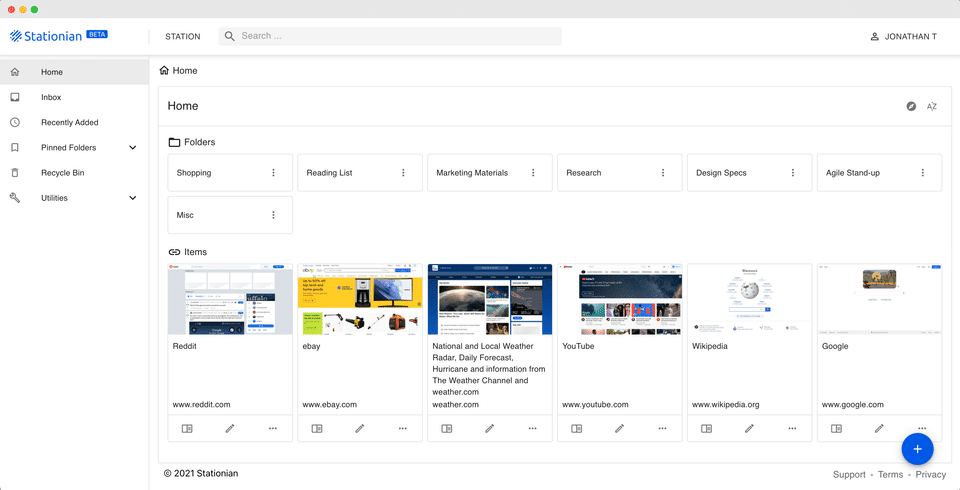Click the Search input field
Viewport: 960px width, 490px height.
click(390, 36)
